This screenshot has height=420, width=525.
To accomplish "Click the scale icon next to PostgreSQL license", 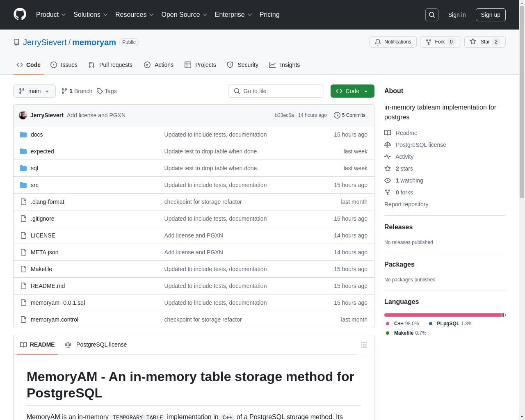I will pos(388,145).
